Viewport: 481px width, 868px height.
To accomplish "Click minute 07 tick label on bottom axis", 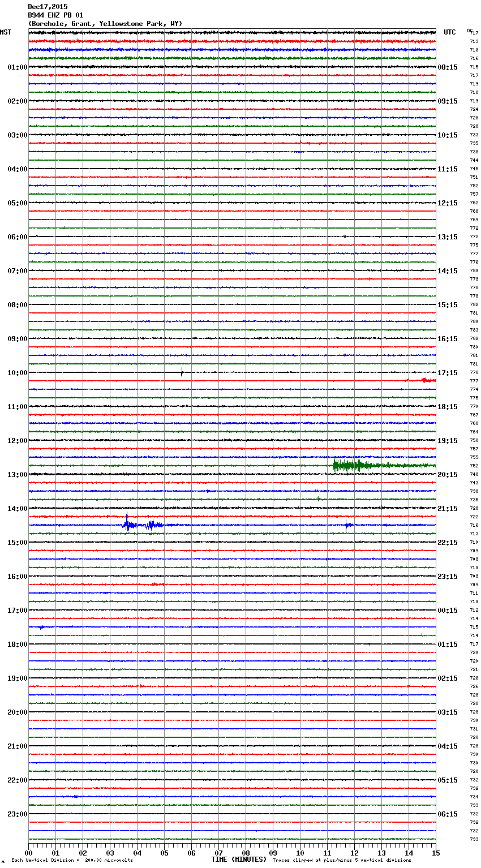I will 218,853.
